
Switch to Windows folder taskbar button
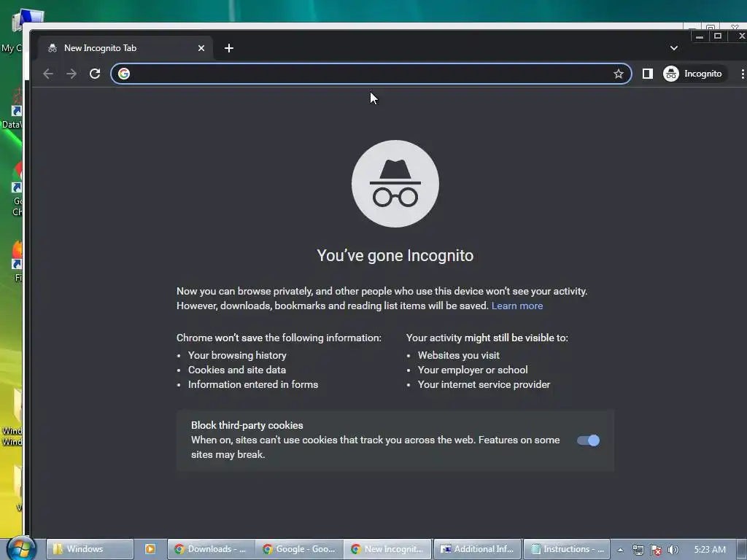coord(90,549)
